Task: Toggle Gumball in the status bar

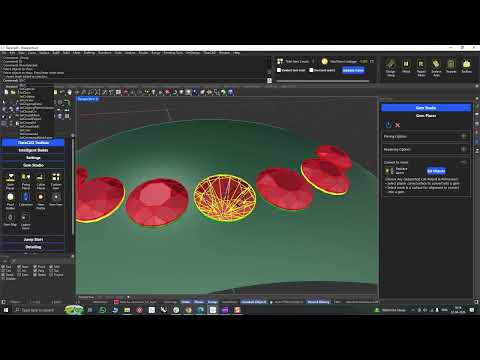Action: [254, 302]
